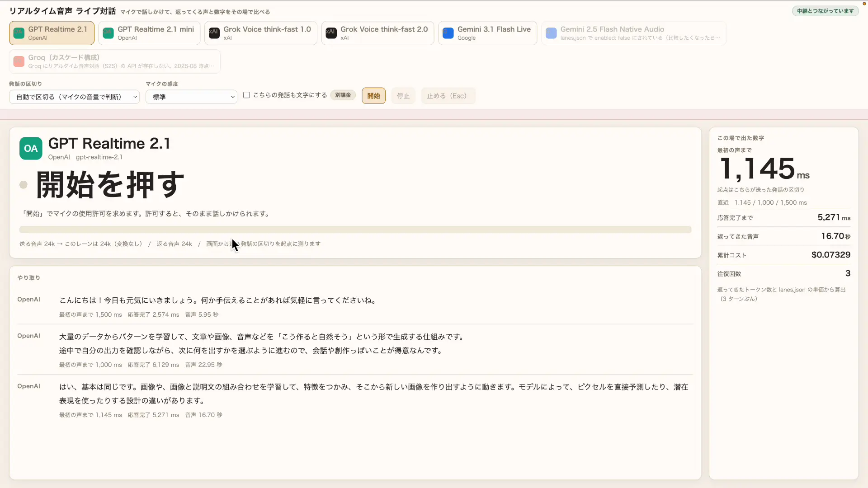Click the 起点はこちらが送った発話の区切り note
Screen dimensions: 868x488
pos(761,190)
